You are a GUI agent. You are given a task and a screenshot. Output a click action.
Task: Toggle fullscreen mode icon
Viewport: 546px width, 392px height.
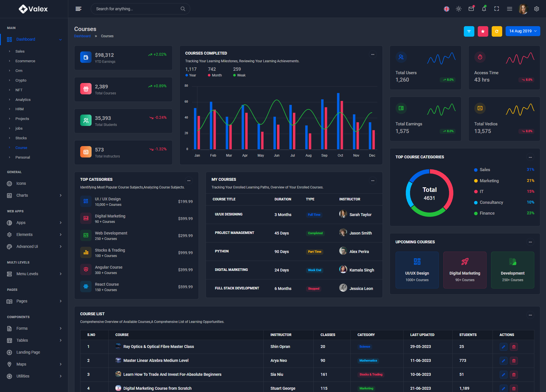tap(497, 9)
